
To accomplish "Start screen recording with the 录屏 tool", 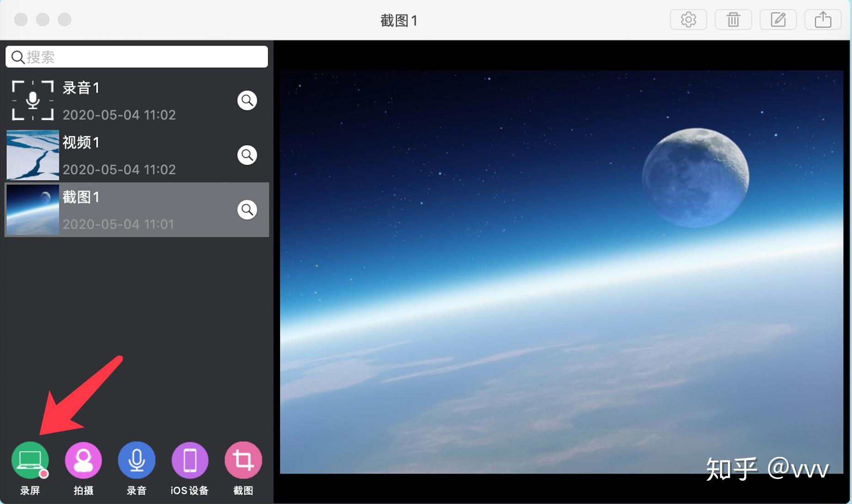I will click(30, 461).
